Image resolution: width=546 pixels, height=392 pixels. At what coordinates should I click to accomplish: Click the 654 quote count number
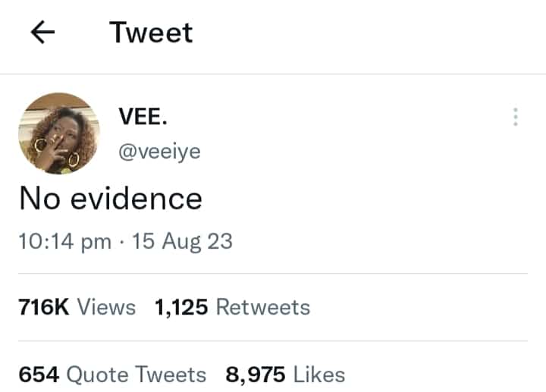tap(39, 374)
